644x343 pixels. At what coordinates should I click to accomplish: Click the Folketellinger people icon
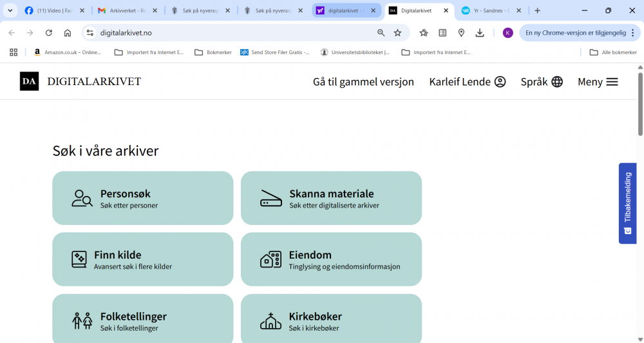pos(82,321)
